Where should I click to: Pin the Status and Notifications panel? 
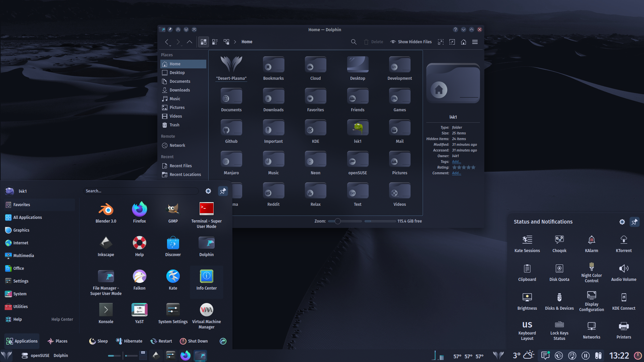pyautogui.click(x=634, y=222)
